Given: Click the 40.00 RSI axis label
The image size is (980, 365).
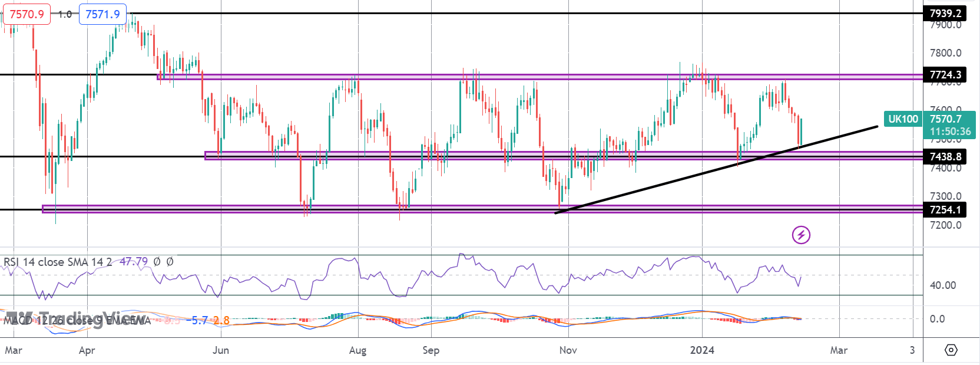Looking at the screenshot, I should point(943,285).
